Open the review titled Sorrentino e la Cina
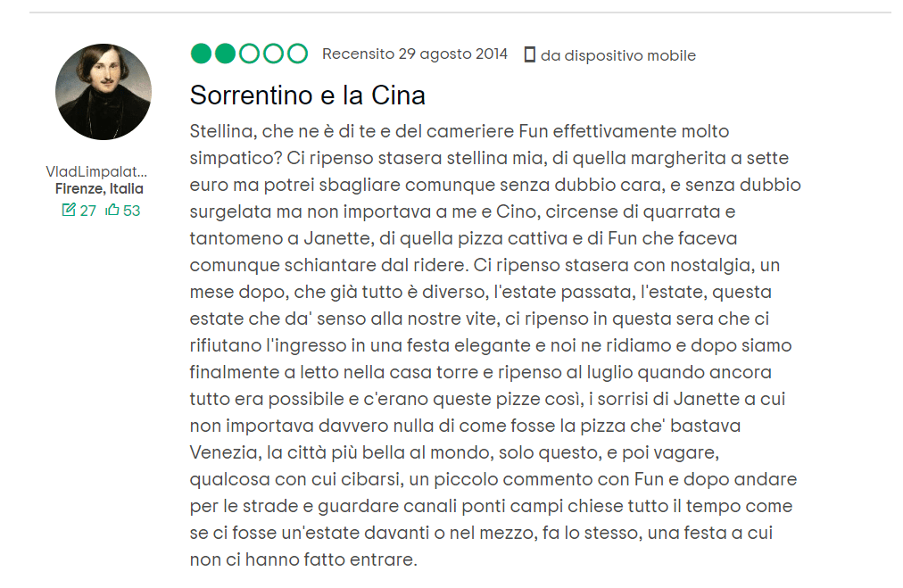The width and height of the screenshot is (903, 588). pos(308,95)
